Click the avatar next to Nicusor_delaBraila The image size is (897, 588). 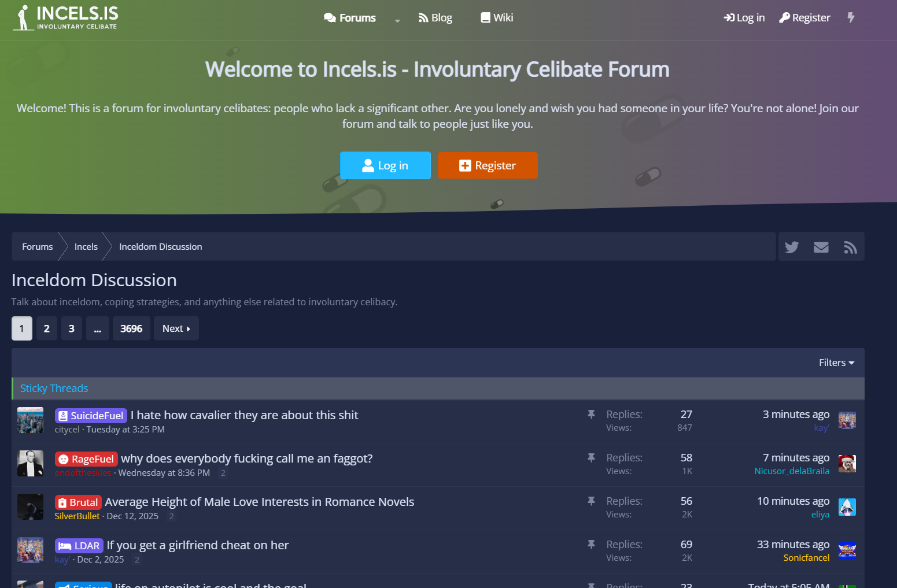coord(847,464)
